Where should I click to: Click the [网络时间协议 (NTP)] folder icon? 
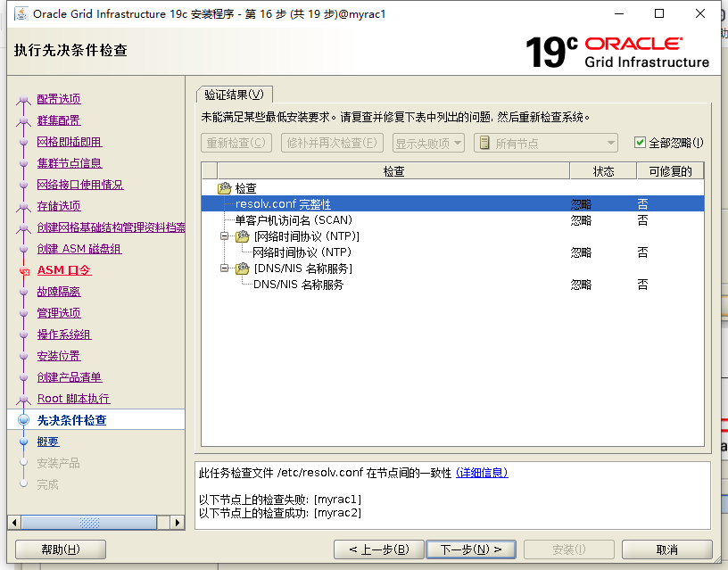tap(243, 236)
